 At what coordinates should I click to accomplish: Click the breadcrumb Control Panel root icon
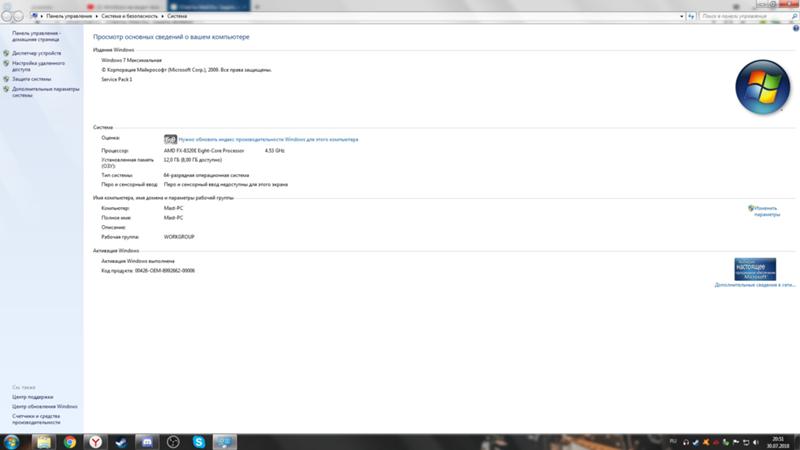click(x=35, y=16)
